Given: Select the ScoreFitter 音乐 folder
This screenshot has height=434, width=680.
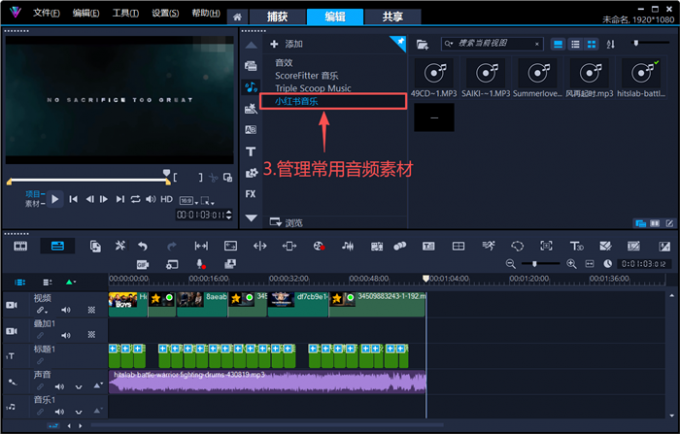Looking at the screenshot, I should tap(307, 75).
